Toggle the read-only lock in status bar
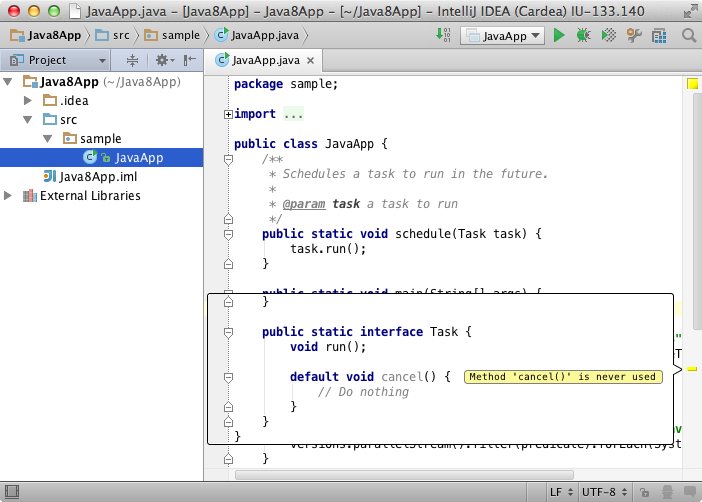 [x=646, y=493]
